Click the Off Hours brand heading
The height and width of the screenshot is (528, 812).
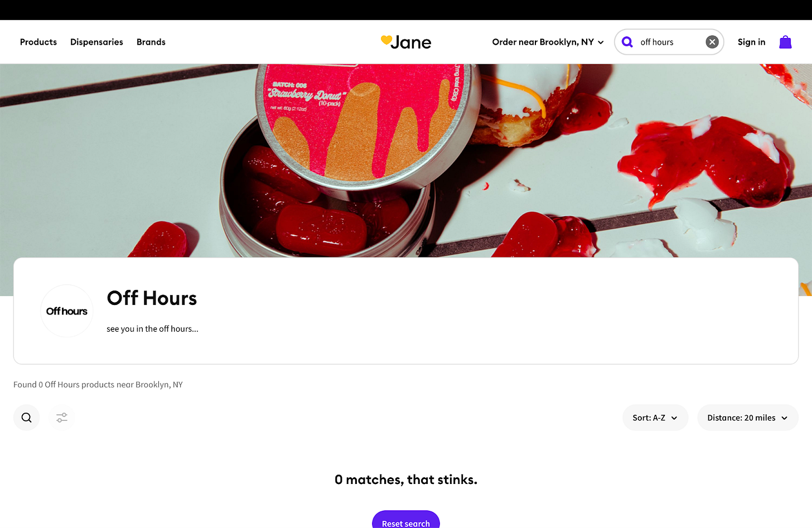pyautogui.click(x=152, y=298)
